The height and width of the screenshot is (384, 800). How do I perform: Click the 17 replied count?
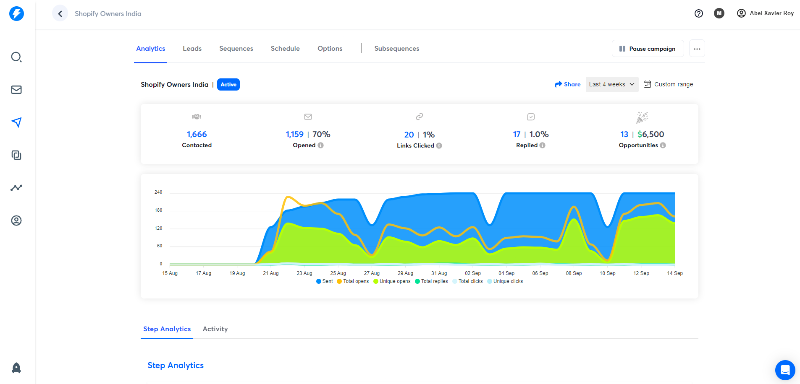pyautogui.click(x=517, y=135)
